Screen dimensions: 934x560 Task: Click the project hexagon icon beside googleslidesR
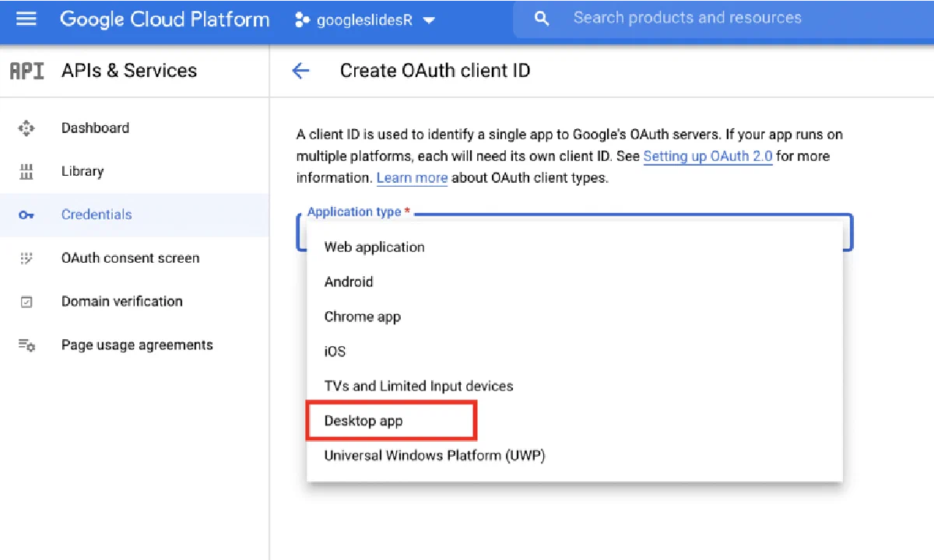pyautogui.click(x=303, y=20)
